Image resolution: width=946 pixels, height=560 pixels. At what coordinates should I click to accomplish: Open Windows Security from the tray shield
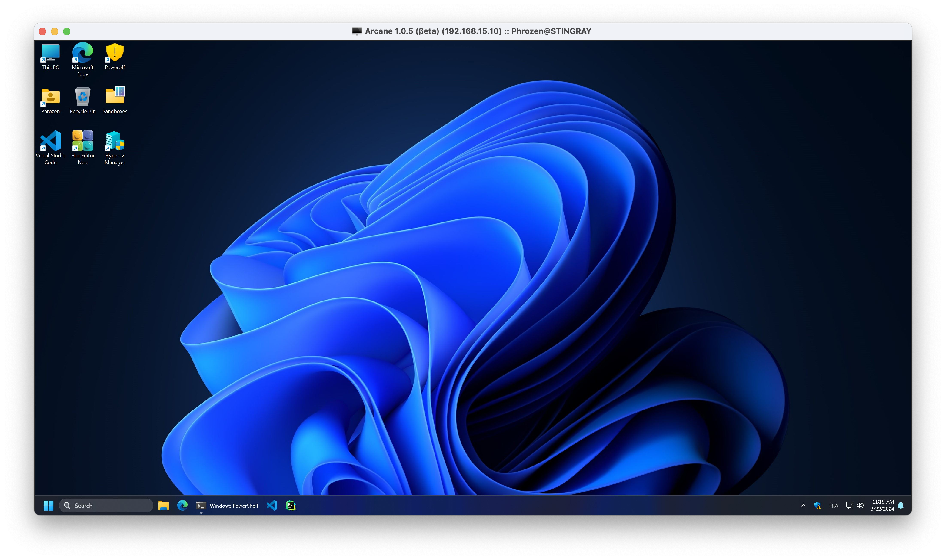point(818,505)
